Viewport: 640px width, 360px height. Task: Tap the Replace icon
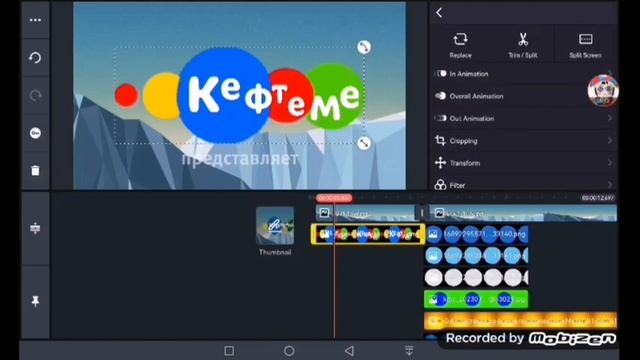460,40
